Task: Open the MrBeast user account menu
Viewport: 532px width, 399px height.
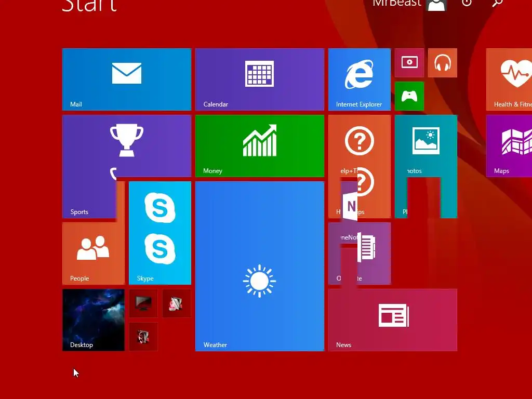Action: point(409,4)
